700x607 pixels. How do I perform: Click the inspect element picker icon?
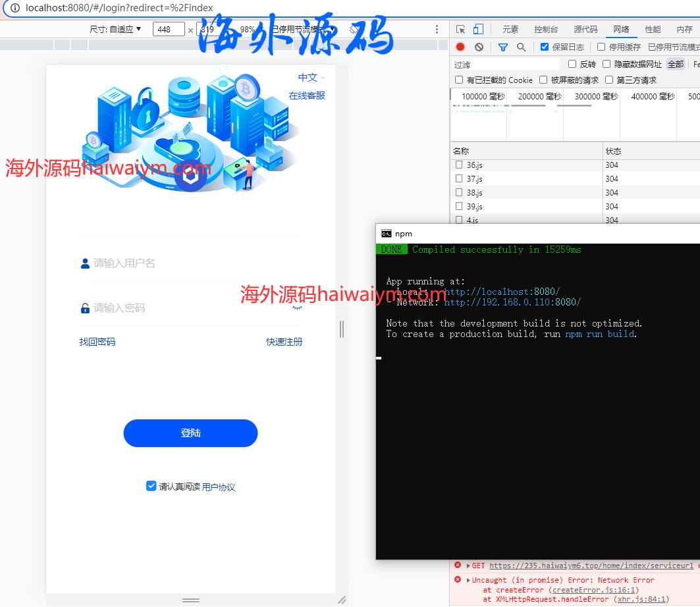460,30
